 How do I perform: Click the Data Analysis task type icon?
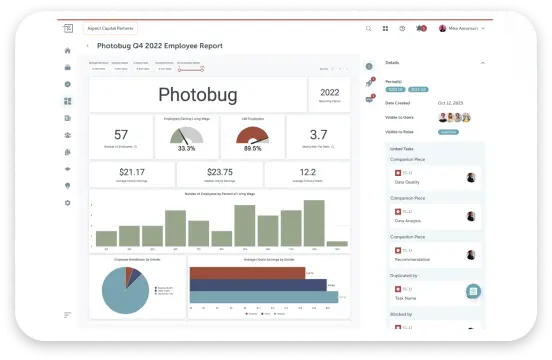(398, 211)
